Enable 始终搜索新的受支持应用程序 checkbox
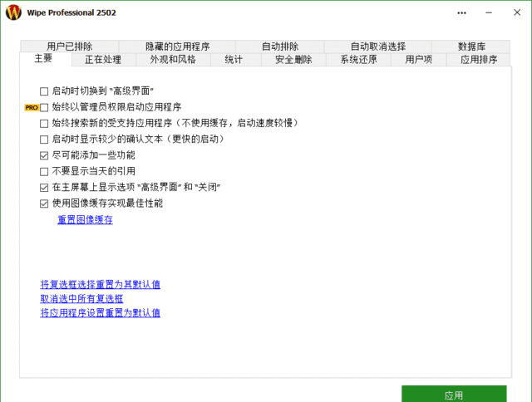Screen dimensions: 532x402 [x=44, y=124]
